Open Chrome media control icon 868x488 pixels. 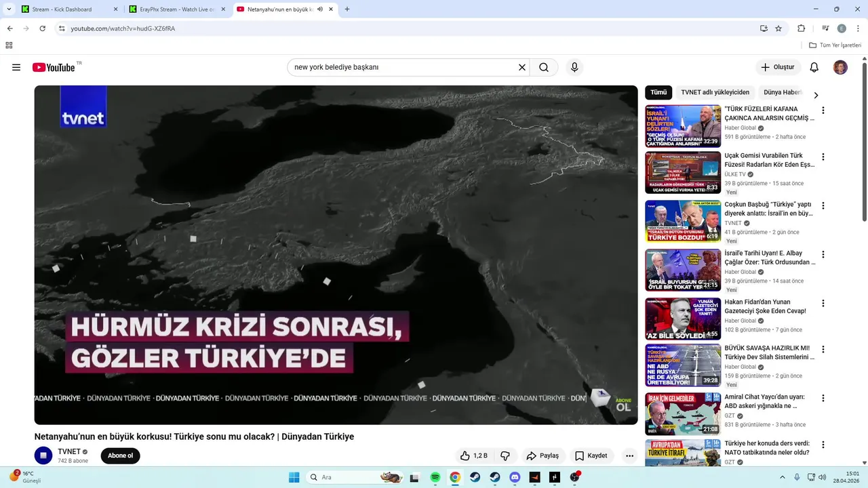click(825, 28)
